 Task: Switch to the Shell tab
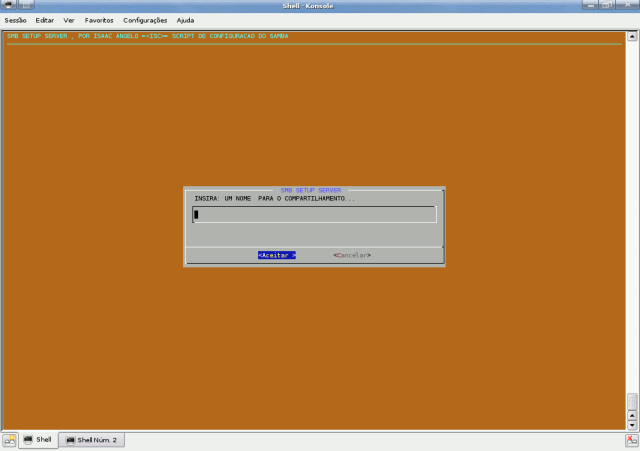pos(38,440)
